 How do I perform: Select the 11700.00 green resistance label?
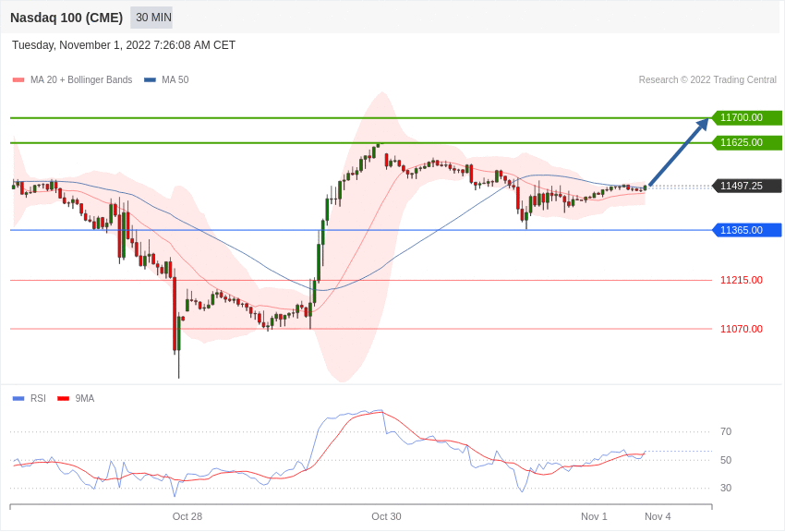746,117
